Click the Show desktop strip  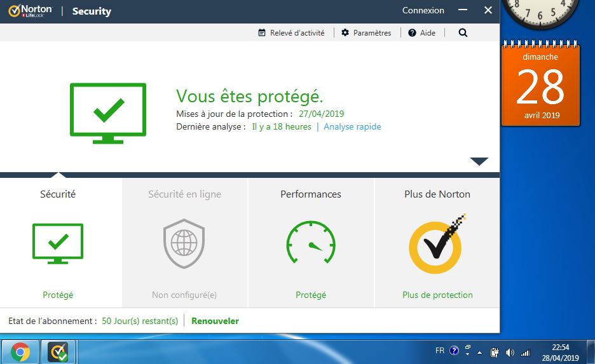pyautogui.click(x=591, y=352)
